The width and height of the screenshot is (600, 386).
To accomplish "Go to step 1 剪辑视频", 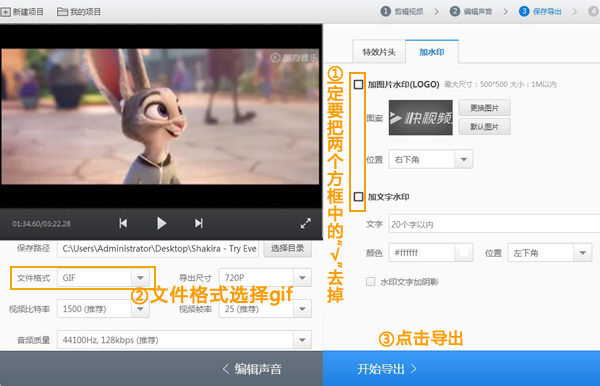I will (402, 11).
